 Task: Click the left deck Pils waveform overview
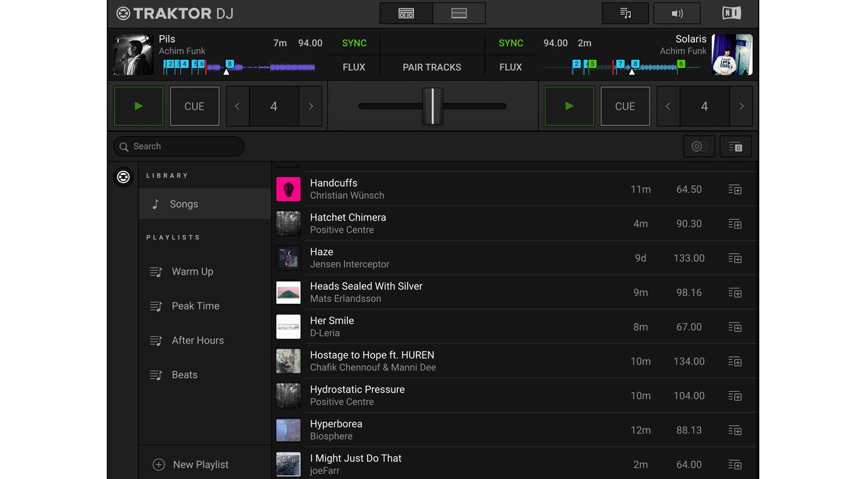point(239,67)
